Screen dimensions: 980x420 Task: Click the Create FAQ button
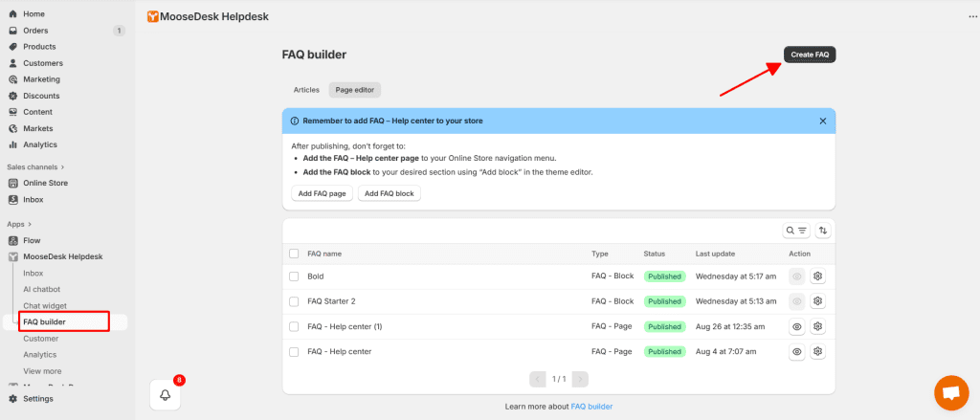pos(810,55)
